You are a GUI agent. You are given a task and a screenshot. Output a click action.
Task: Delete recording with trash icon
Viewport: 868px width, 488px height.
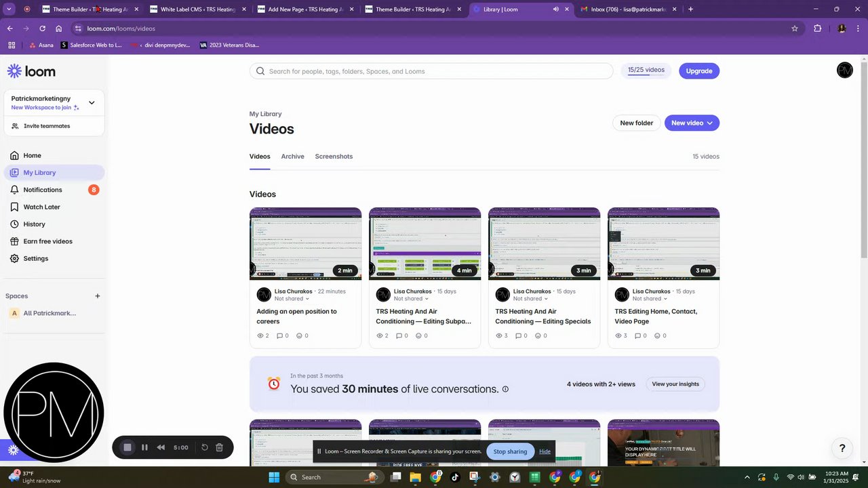coord(219,447)
